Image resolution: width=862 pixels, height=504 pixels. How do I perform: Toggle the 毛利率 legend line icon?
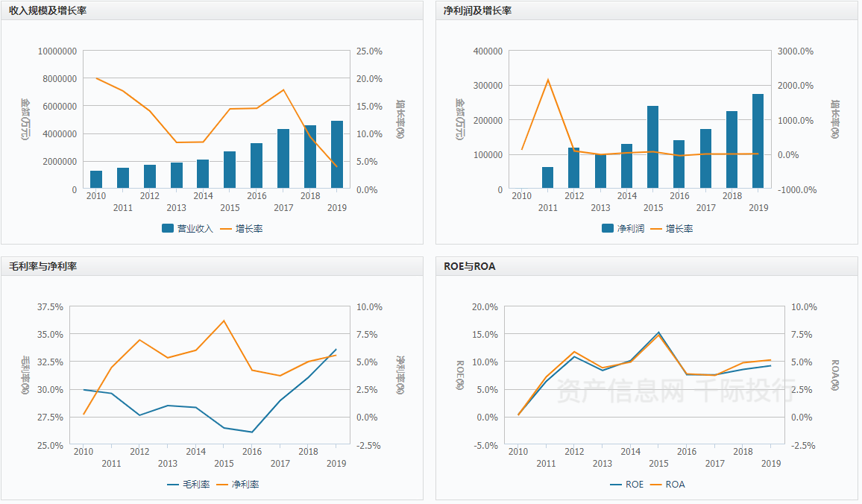[172, 484]
